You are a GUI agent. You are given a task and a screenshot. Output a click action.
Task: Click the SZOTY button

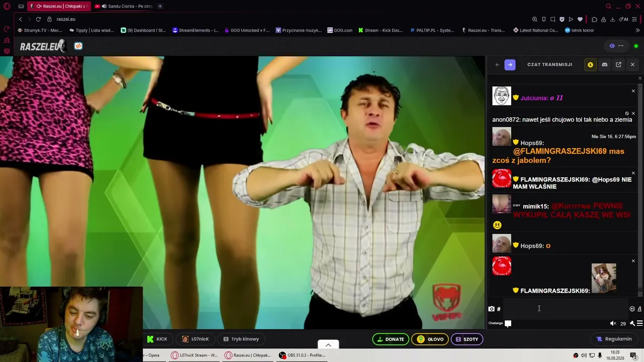467,339
